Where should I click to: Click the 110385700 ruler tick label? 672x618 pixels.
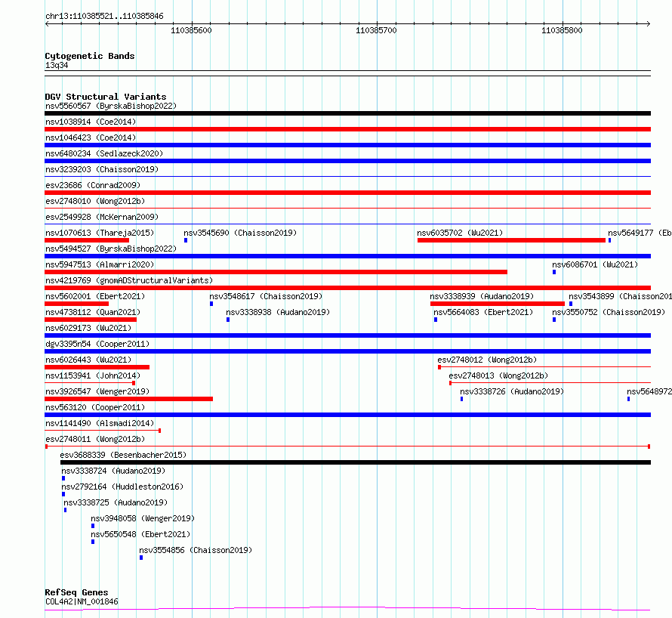point(376,30)
